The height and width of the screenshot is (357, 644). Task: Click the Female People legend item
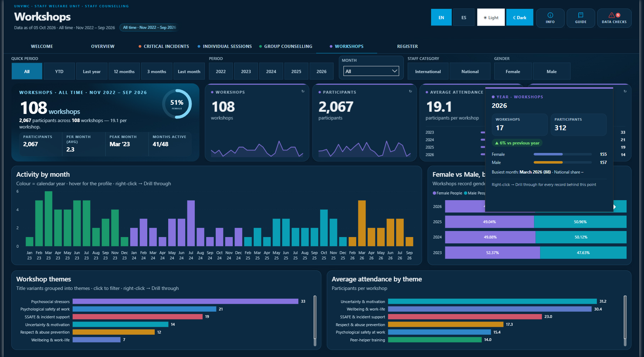447,193
